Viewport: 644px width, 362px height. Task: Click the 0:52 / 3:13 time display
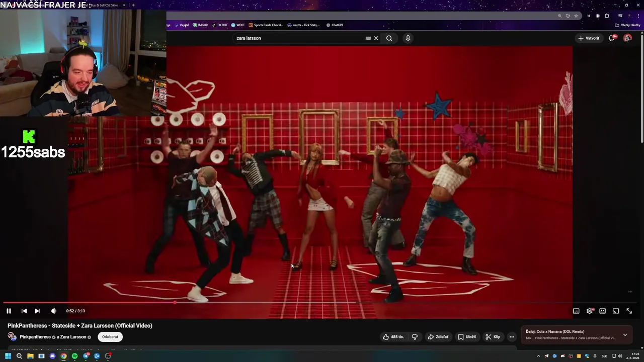(75, 311)
